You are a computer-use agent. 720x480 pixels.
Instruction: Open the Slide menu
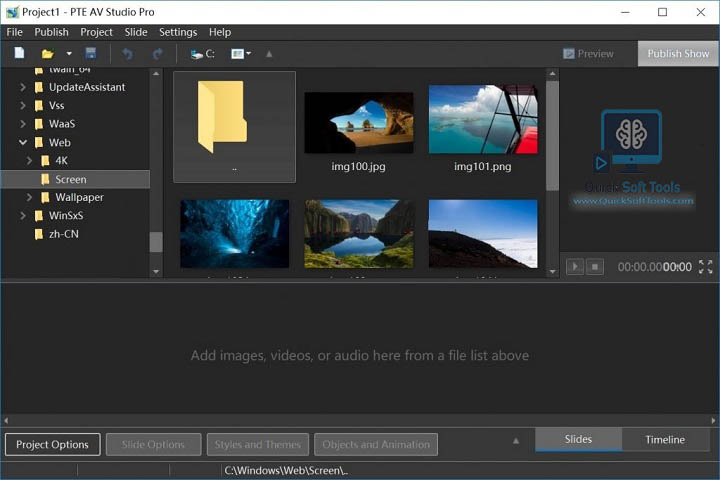(136, 32)
